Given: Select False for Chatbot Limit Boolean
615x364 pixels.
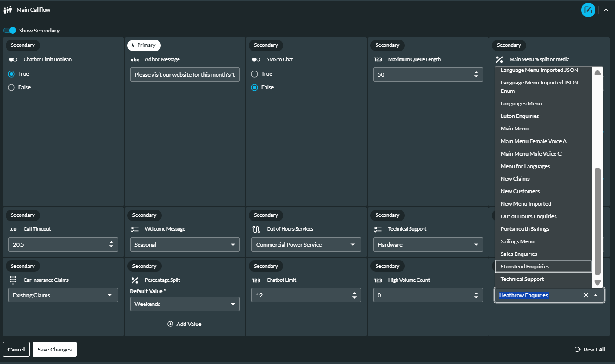Looking at the screenshot, I should (12, 87).
